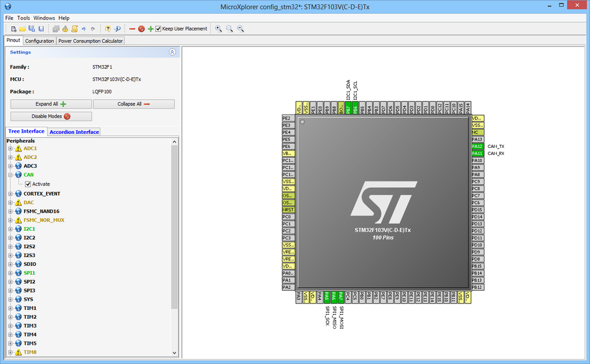Viewport: 590px width, 364px height.
Task: Click the green PA12 CAN_TX pin
Action: [477, 146]
